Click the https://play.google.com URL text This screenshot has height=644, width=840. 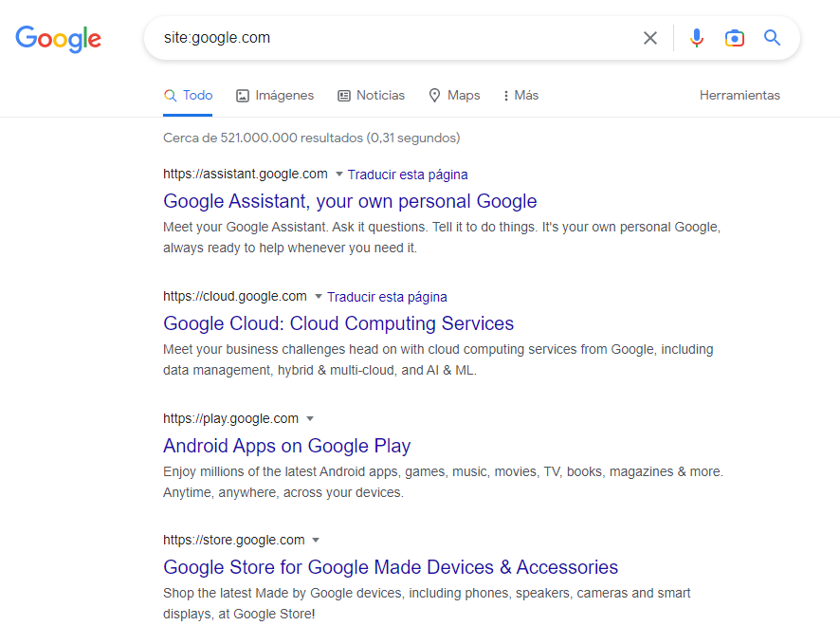coord(231,418)
